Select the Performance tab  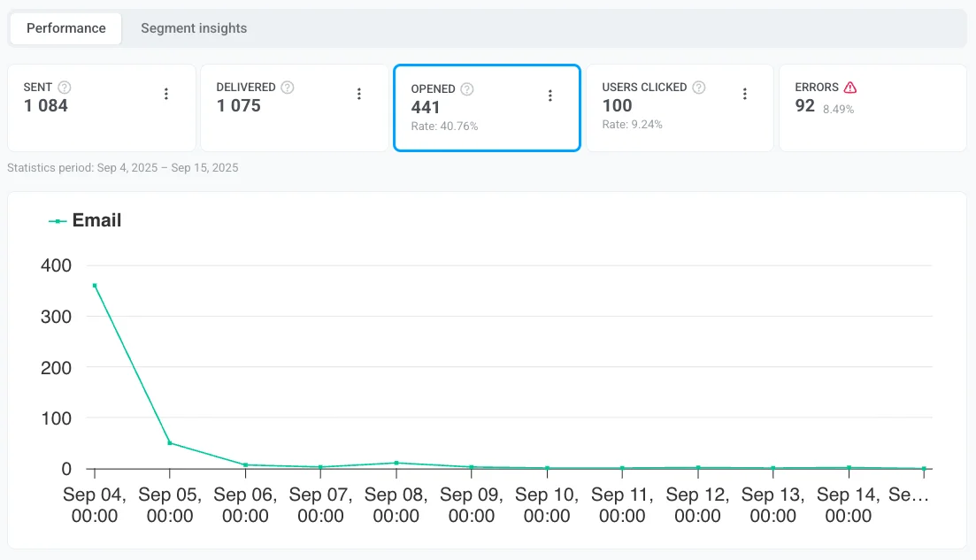click(x=65, y=27)
